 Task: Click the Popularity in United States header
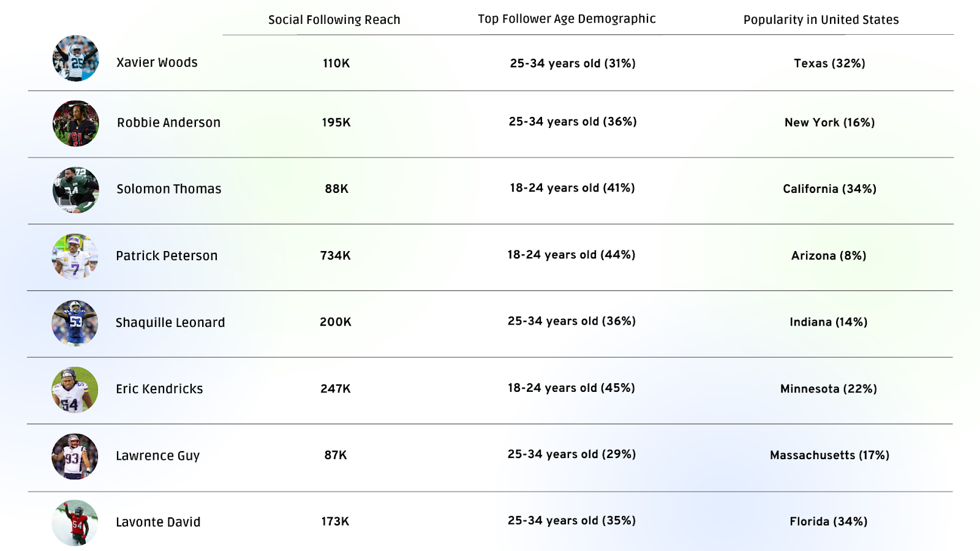pos(821,20)
